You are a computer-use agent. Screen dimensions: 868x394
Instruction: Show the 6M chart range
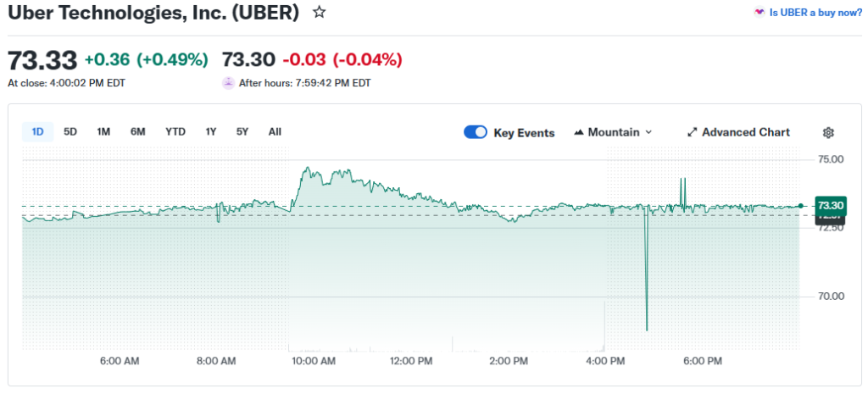pos(137,131)
